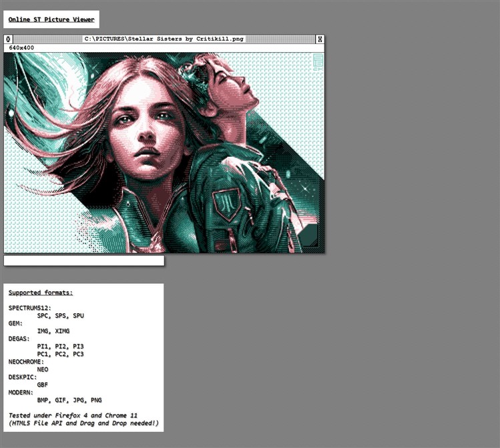This screenshot has height=448, width=500.
Task: Click the BMP, GIF, JPG, PNG line
Action: point(69,400)
